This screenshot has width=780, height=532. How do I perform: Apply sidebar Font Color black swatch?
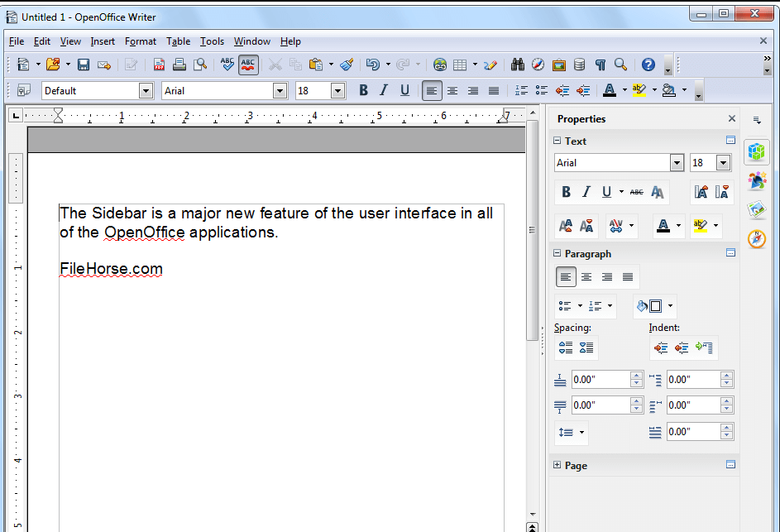[663, 226]
